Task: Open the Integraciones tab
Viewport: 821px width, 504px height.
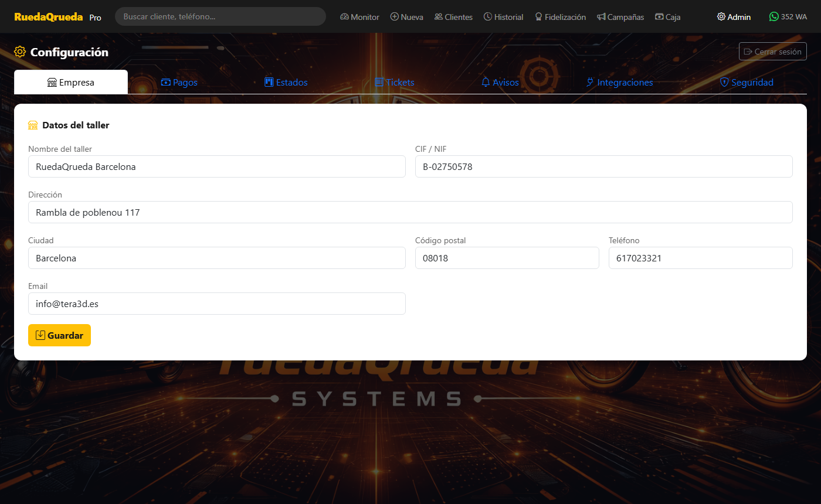Action: pyautogui.click(x=619, y=82)
